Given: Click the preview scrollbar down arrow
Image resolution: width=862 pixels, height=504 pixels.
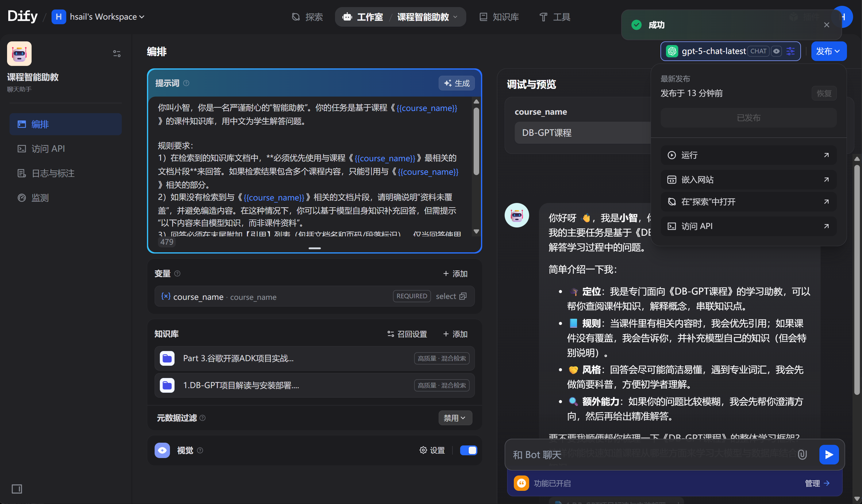Looking at the screenshot, I should tap(856, 498).
